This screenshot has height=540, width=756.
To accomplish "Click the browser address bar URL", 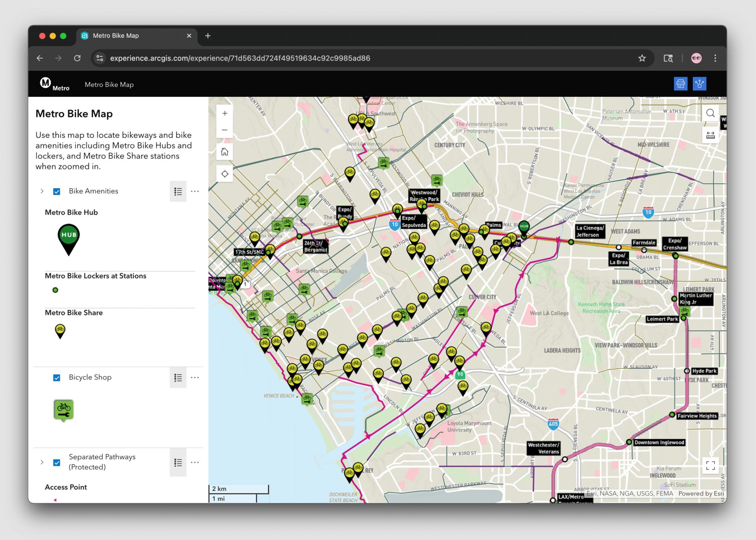I will pyautogui.click(x=240, y=58).
